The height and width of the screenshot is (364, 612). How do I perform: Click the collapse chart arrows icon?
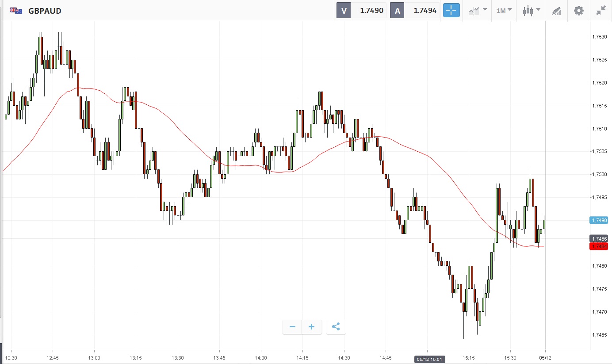[601, 11]
